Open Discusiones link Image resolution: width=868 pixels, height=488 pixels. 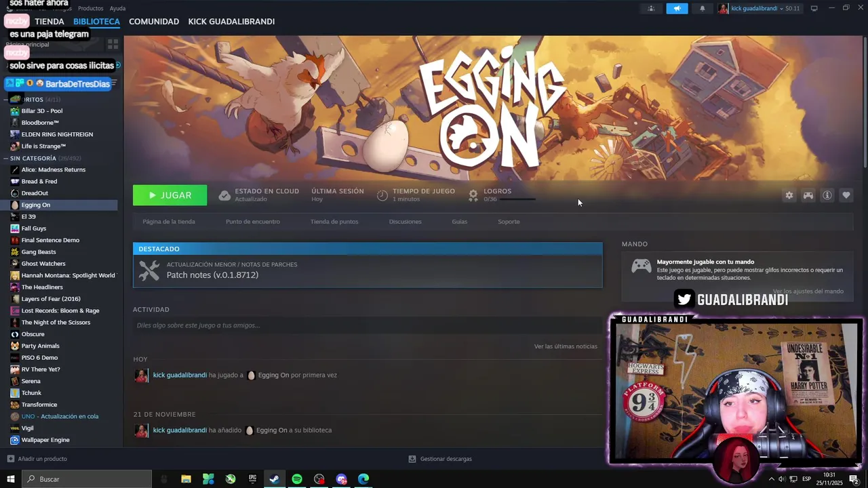tap(406, 222)
